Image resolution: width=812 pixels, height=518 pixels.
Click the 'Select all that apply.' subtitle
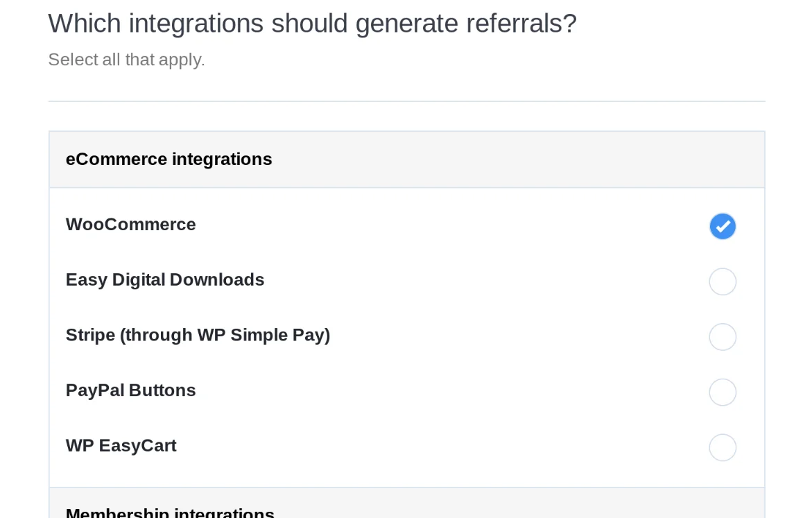[x=126, y=60]
